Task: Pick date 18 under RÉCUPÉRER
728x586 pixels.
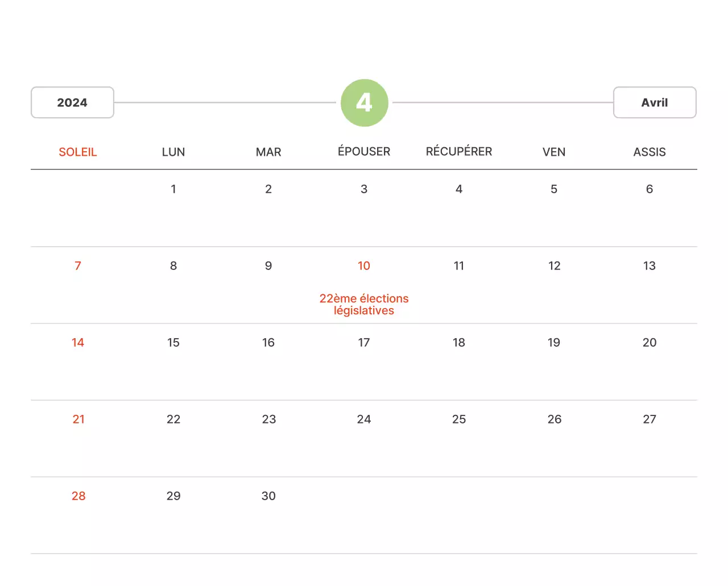Action: click(459, 342)
